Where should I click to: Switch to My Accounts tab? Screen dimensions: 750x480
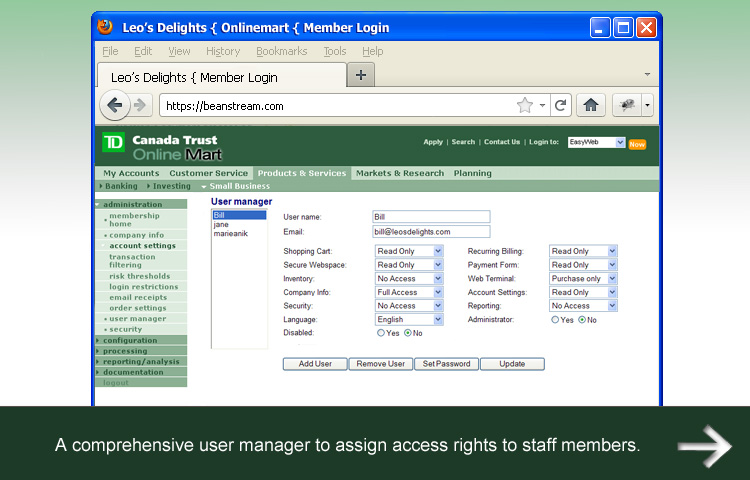[x=131, y=173]
